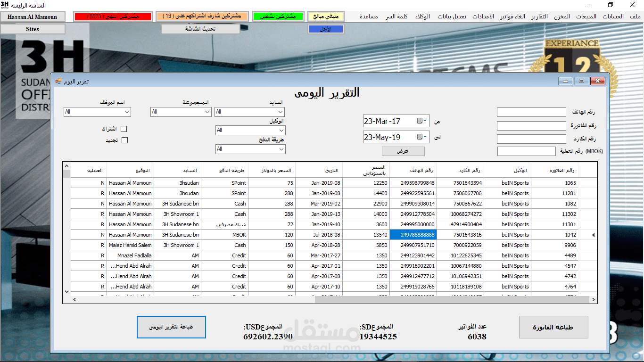
Task: Click the التوقيع column header
Action: (130, 170)
